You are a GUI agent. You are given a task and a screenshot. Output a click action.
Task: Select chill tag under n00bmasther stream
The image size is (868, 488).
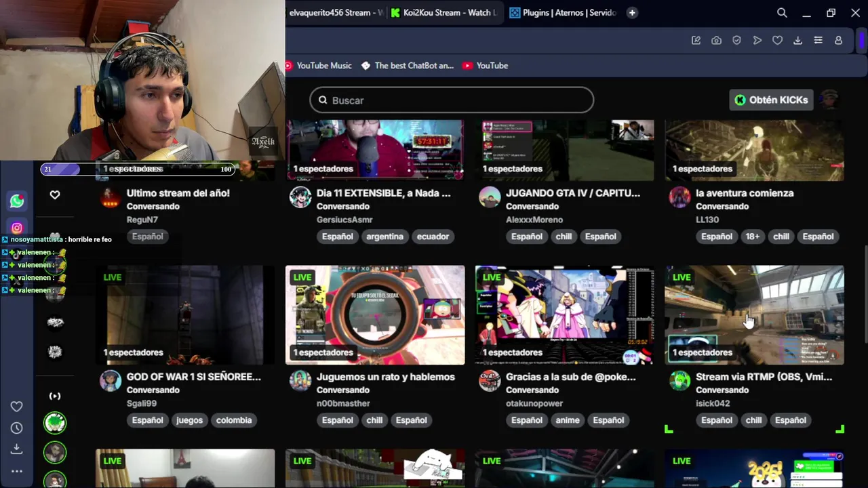tap(374, 420)
